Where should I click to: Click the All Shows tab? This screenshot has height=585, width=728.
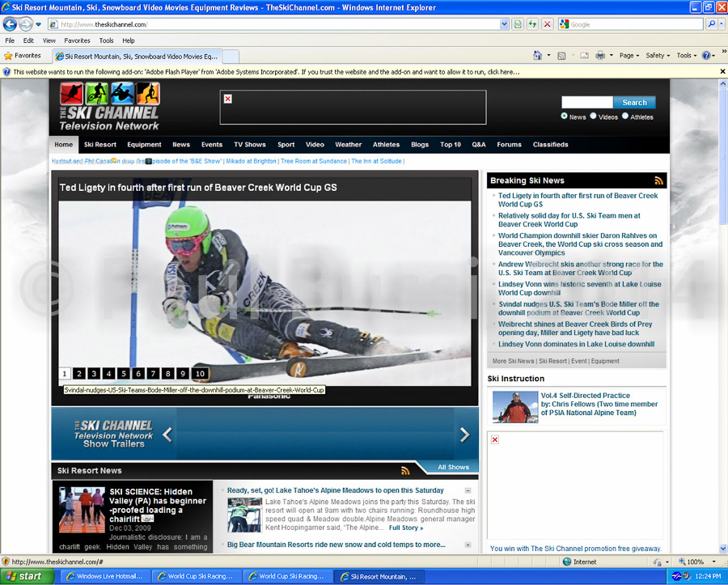(453, 467)
